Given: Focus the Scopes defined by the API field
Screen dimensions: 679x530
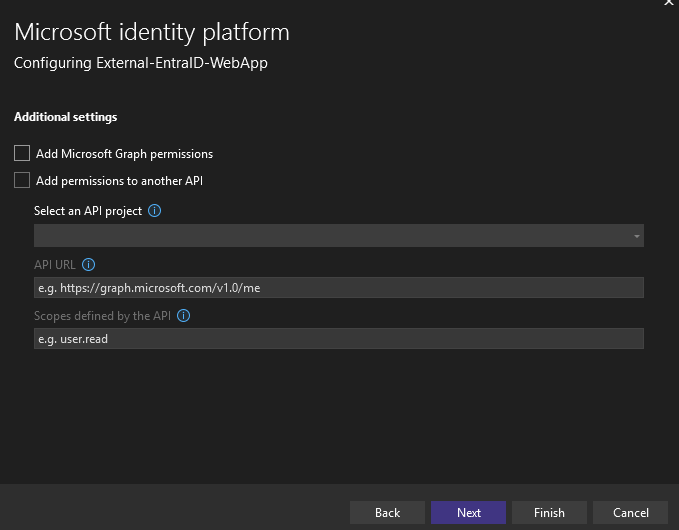Looking at the screenshot, I should tap(339, 338).
